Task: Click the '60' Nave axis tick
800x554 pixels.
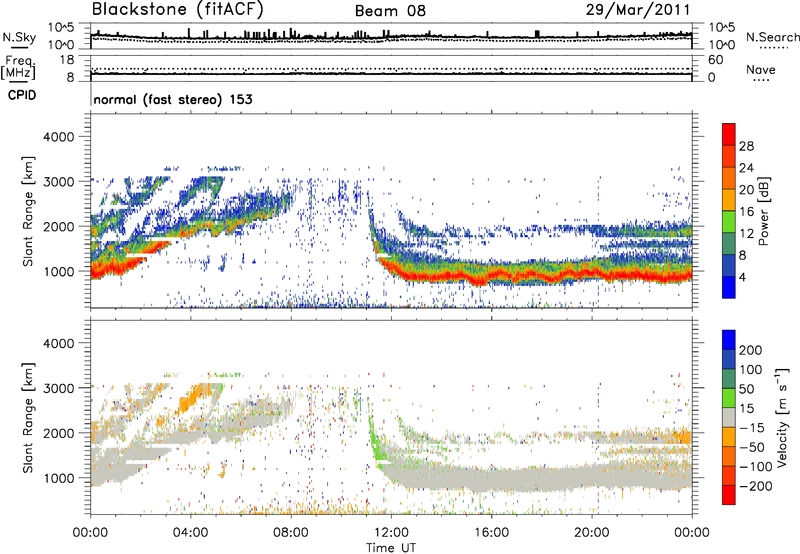Action: point(715,60)
